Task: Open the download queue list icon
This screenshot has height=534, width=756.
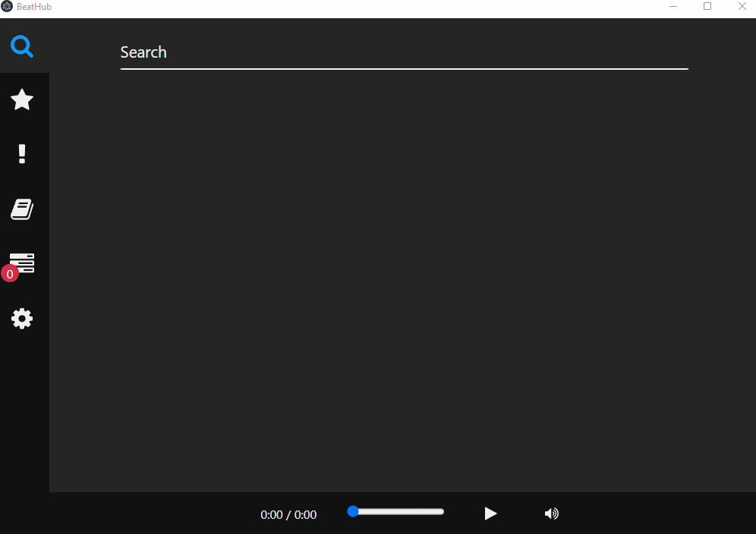Action: click(x=22, y=262)
